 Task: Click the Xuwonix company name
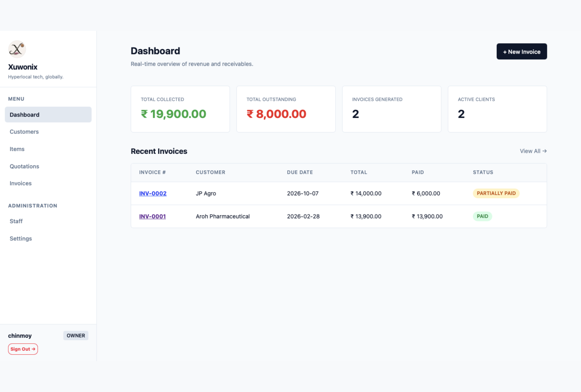point(23,67)
